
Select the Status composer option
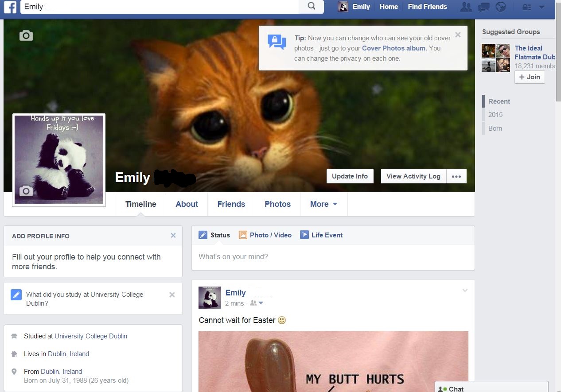pyautogui.click(x=214, y=235)
